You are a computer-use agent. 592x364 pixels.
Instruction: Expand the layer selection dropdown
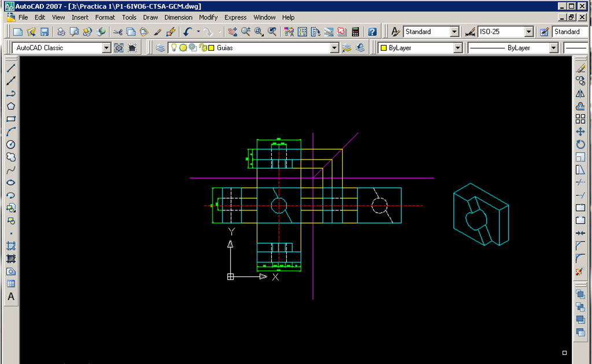point(335,47)
